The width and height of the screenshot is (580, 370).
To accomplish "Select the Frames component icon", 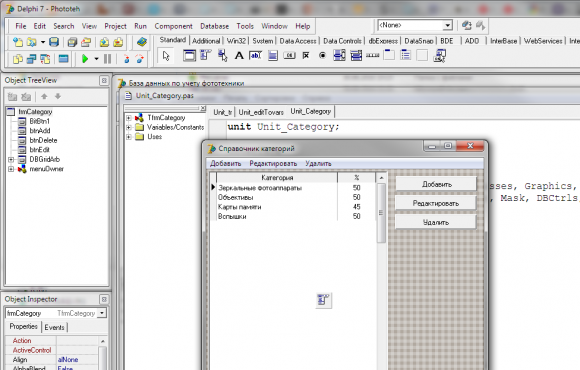I will pos(189,56).
